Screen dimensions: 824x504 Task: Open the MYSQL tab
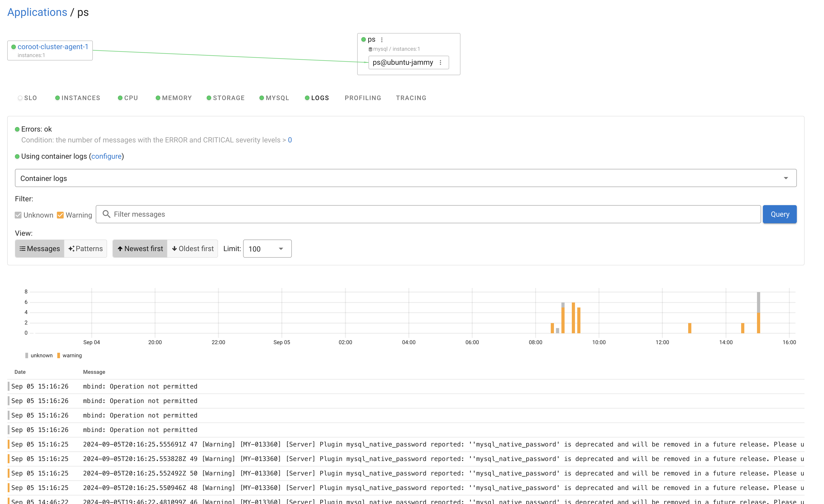click(274, 98)
